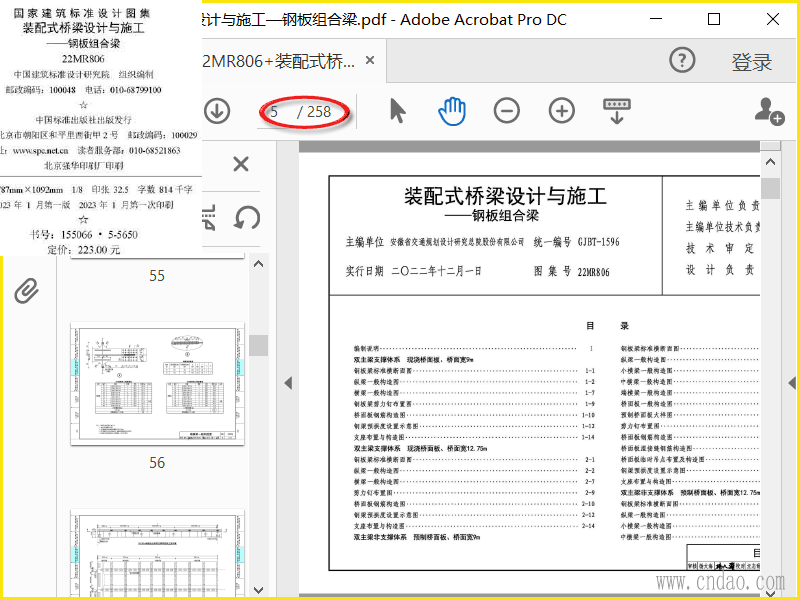
Task: Open the help question mark icon
Action: click(x=682, y=60)
